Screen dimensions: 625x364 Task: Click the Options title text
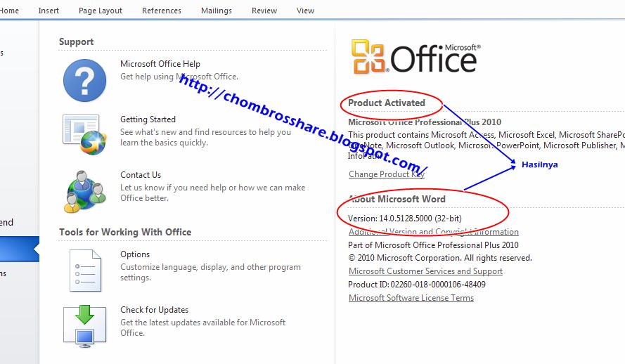tap(135, 254)
